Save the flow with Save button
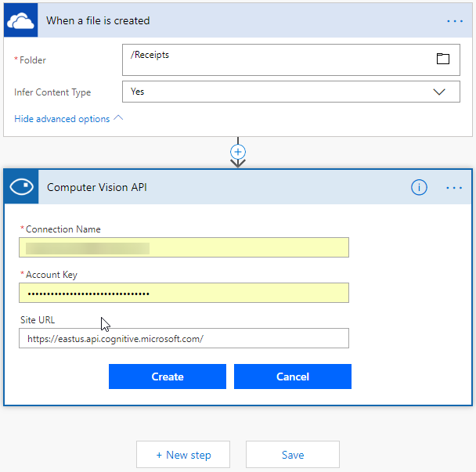The image size is (476, 472). tap(293, 455)
